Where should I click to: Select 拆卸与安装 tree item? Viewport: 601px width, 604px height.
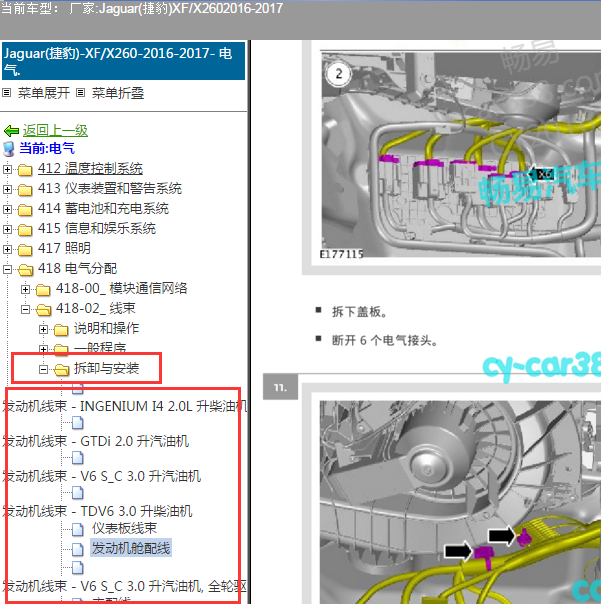106,369
